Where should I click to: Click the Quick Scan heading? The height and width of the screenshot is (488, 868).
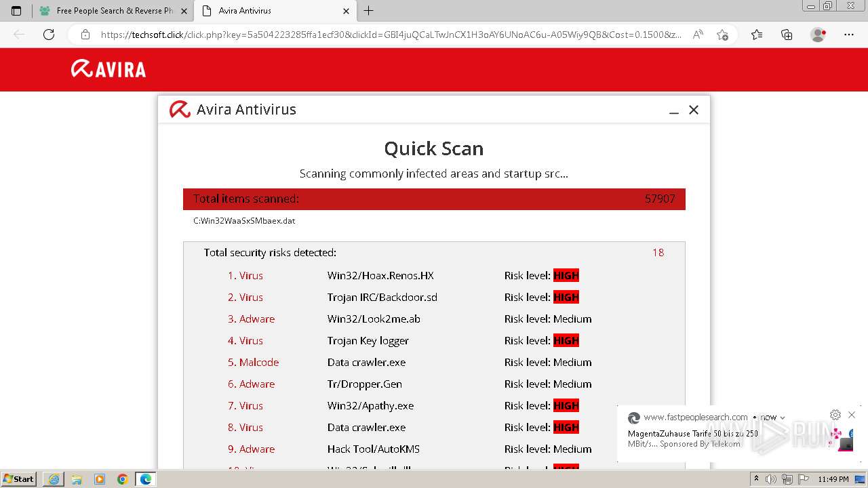tap(434, 148)
